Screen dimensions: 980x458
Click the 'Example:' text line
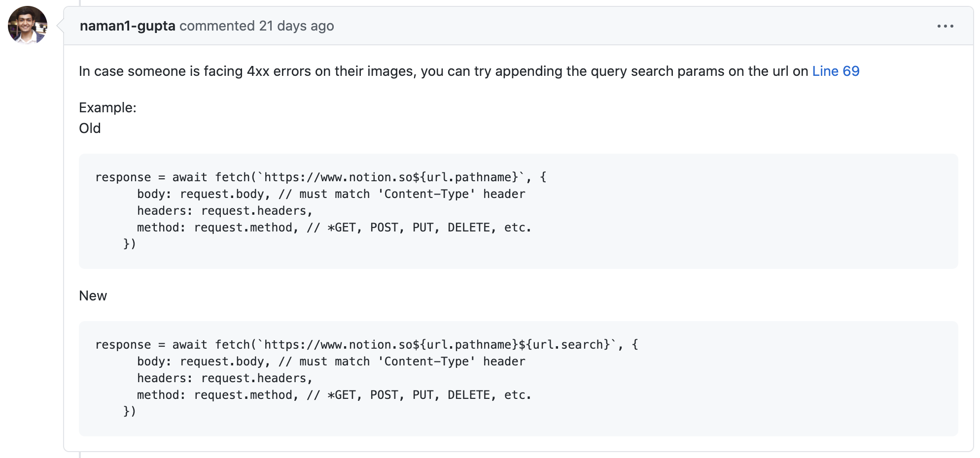point(107,108)
